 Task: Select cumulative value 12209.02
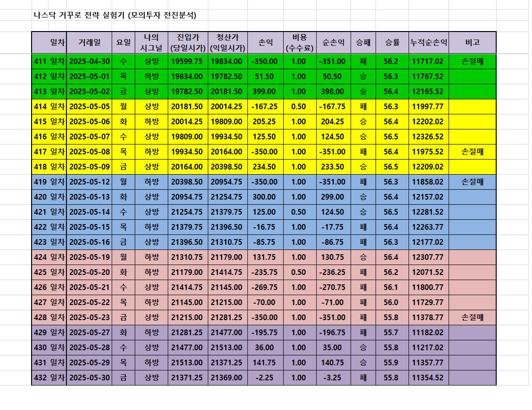pyautogui.click(x=428, y=167)
